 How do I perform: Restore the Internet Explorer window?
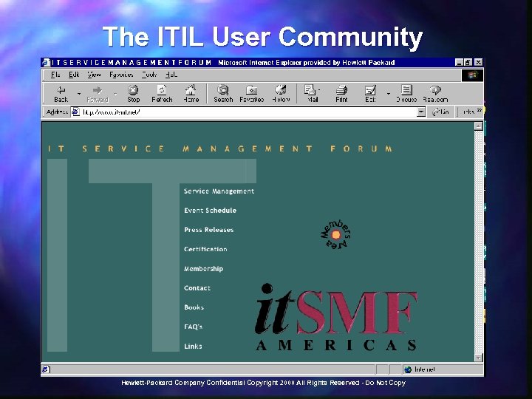coord(468,62)
